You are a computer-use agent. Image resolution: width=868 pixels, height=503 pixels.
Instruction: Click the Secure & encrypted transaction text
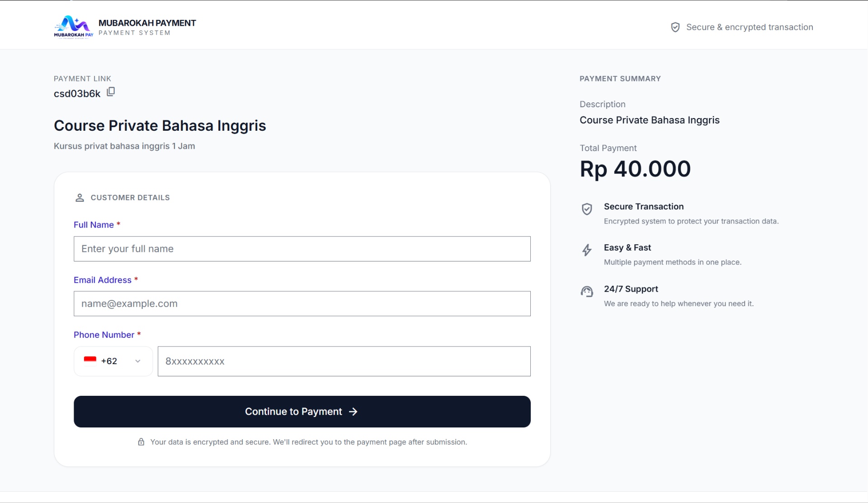[x=750, y=27]
